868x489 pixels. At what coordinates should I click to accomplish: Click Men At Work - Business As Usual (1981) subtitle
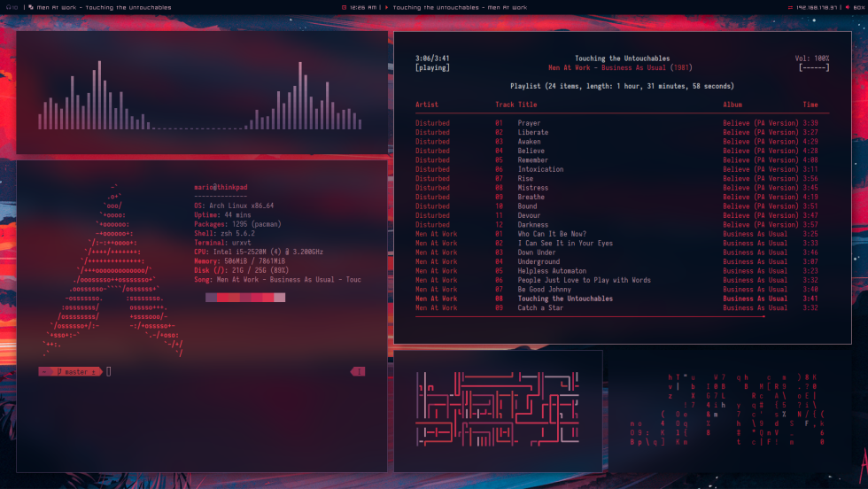(x=620, y=67)
